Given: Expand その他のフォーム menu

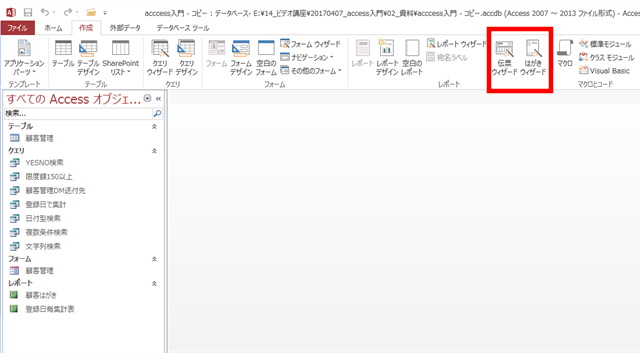Looking at the screenshot, I should [311, 71].
